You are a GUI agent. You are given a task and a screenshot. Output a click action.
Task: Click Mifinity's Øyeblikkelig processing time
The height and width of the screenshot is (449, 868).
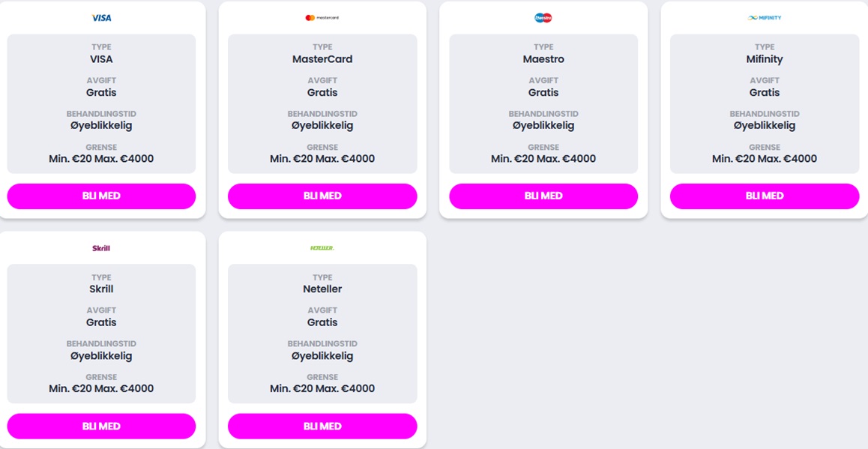coord(765,126)
